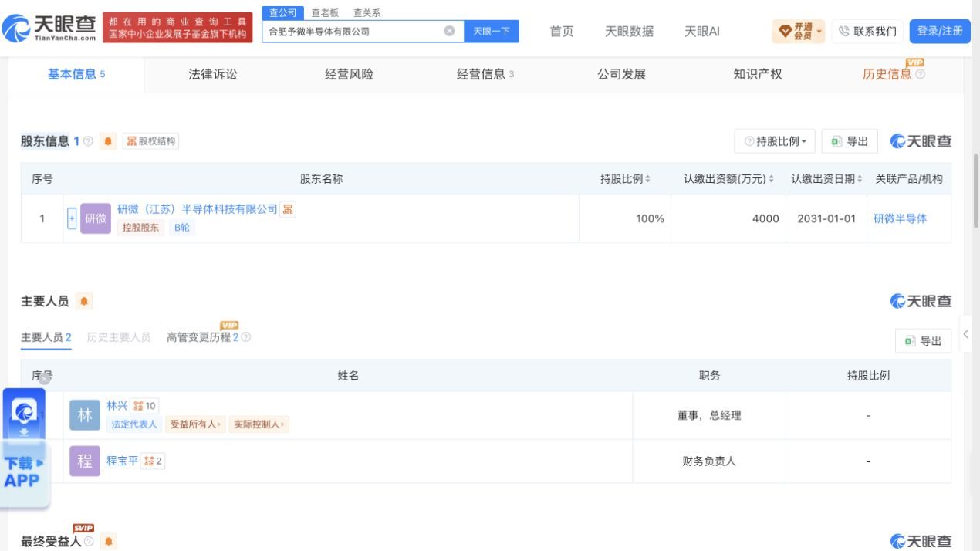Open 天眼数据 in top navigation
The width and height of the screenshot is (980, 551).
(x=629, y=31)
